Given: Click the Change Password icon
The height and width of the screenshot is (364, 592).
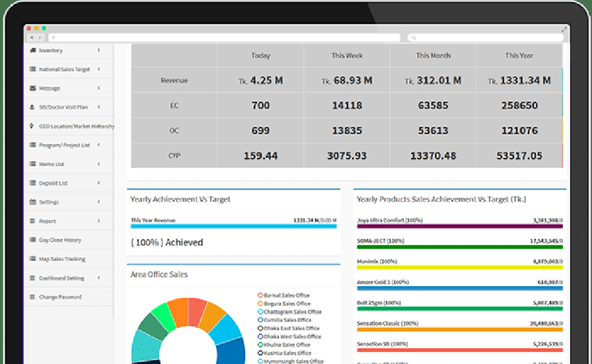Looking at the screenshot, I should click(x=33, y=297).
